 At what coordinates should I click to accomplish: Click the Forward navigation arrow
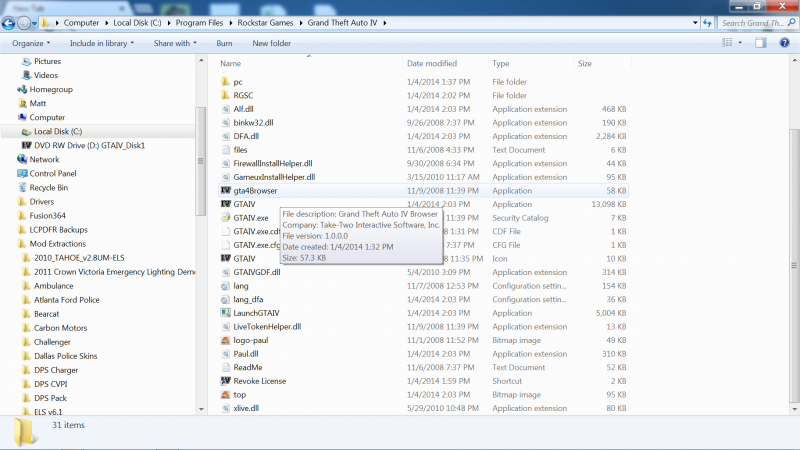[x=23, y=23]
